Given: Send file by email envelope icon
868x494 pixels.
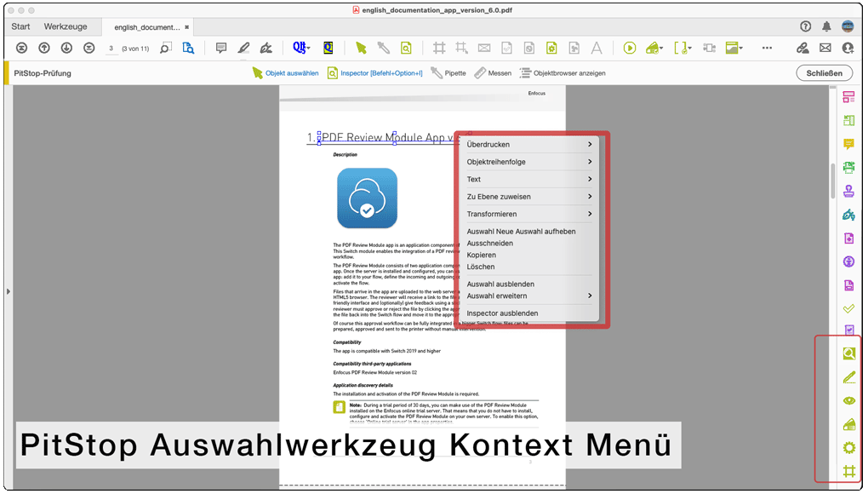Looking at the screenshot, I should click(x=825, y=49).
